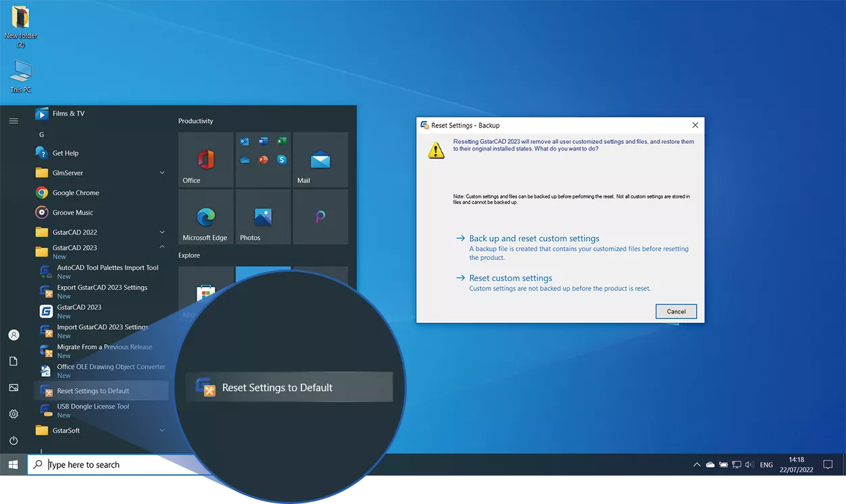Open the New folder (2) desktop icon
Image resolution: width=846 pixels, height=504 pixels.
pos(21,27)
